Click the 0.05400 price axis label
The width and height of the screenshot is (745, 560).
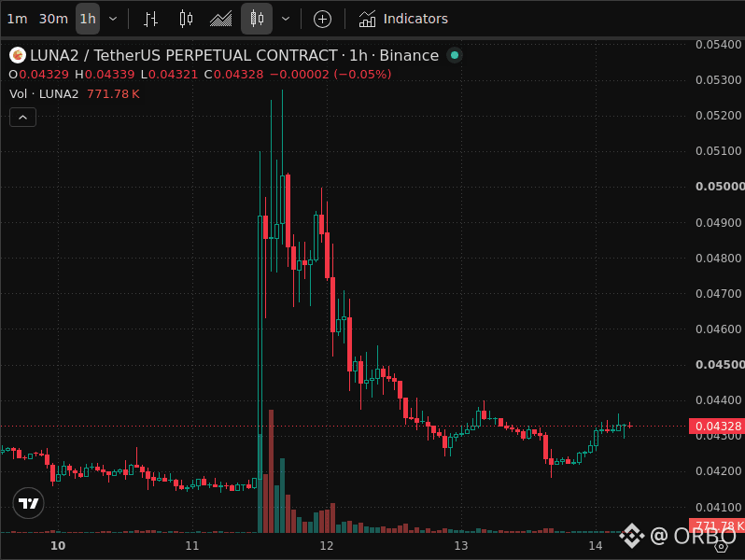tap(719, 45)
